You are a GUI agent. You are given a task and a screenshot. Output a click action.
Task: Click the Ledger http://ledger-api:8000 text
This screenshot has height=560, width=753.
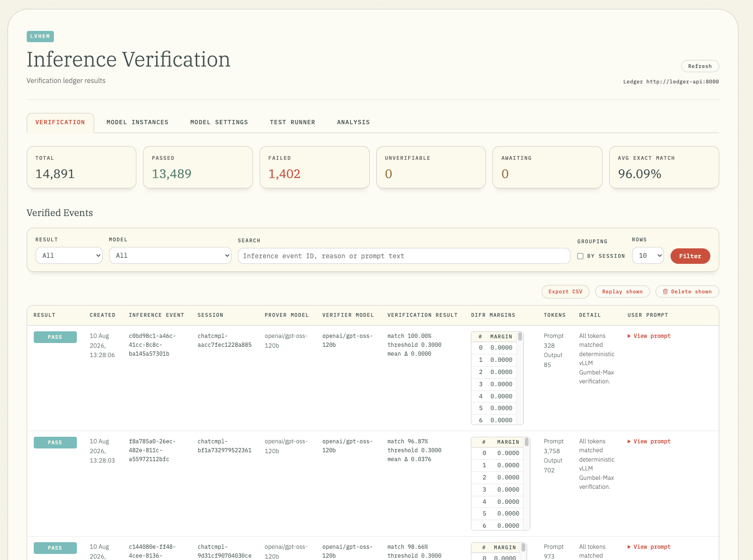point(671,82)
